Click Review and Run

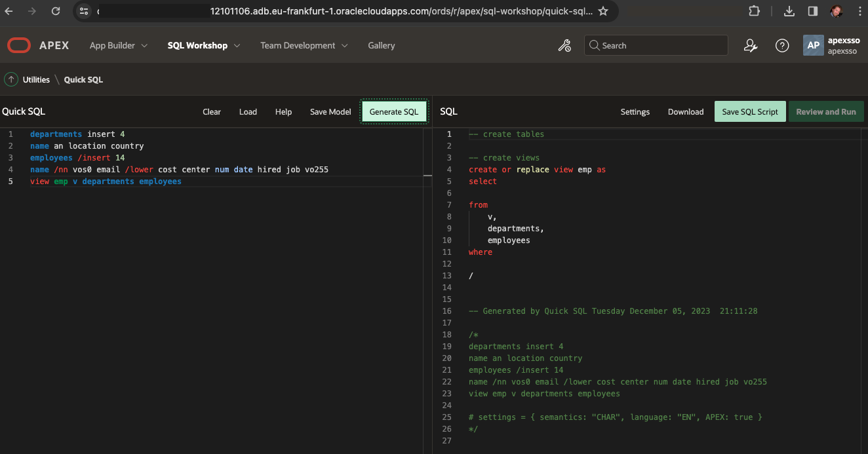(x=826, y=111)
